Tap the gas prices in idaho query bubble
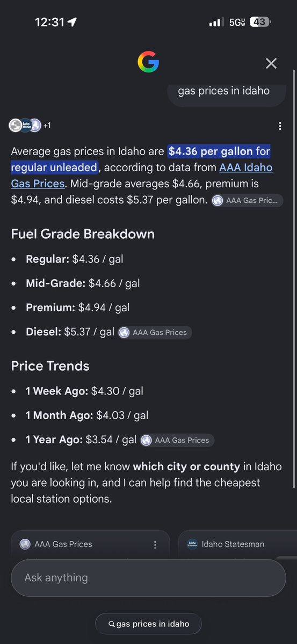This screenshot has height=644, width=297. (x=223, y=91)
